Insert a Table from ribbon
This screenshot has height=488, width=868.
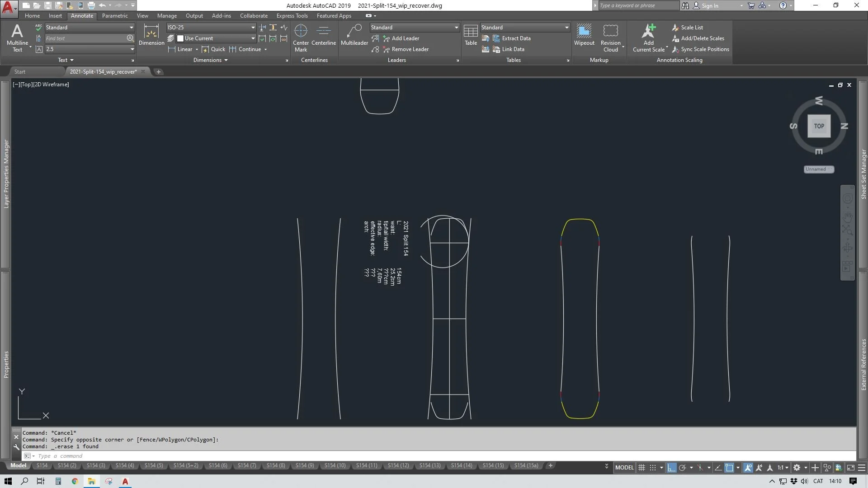(x=471, y=35)
